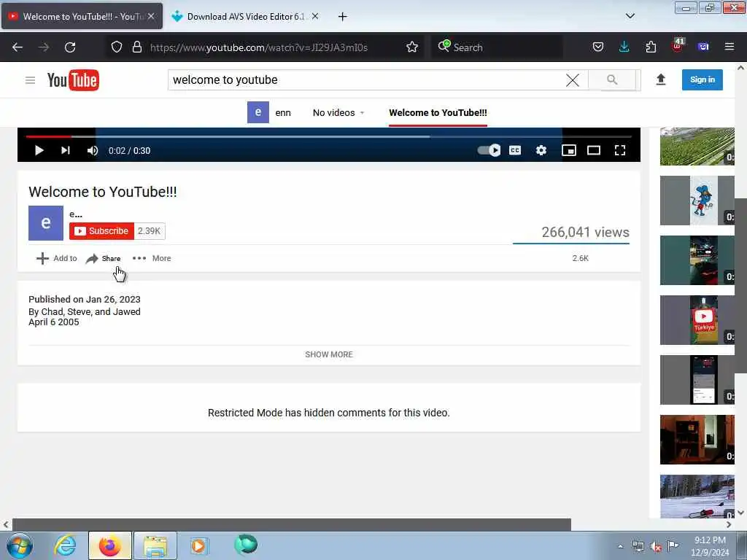This screenshot has height=560, width=747.
Task: Open the blue cartoon character suggested video
Action: pyautogui.click(x=697, y=201)
